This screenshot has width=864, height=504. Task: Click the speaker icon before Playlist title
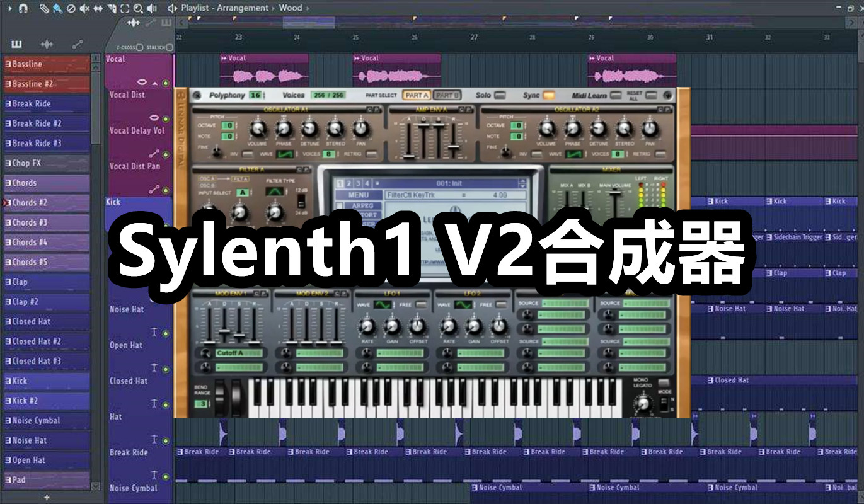[172, 8]
